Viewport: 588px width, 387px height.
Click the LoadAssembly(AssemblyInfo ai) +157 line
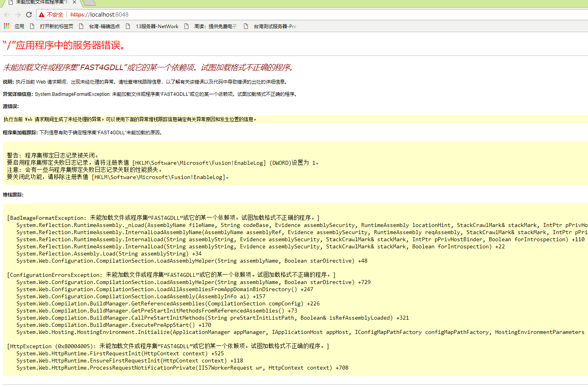click(141, 296)
